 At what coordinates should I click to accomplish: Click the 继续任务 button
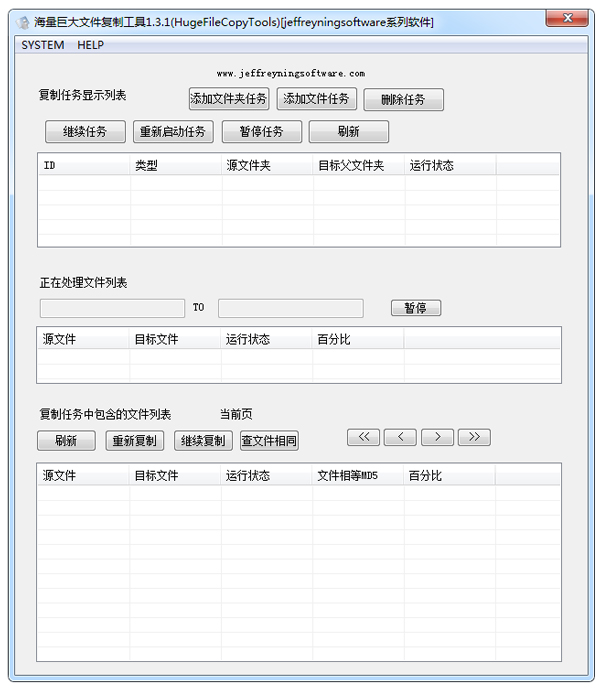(85, 131)
